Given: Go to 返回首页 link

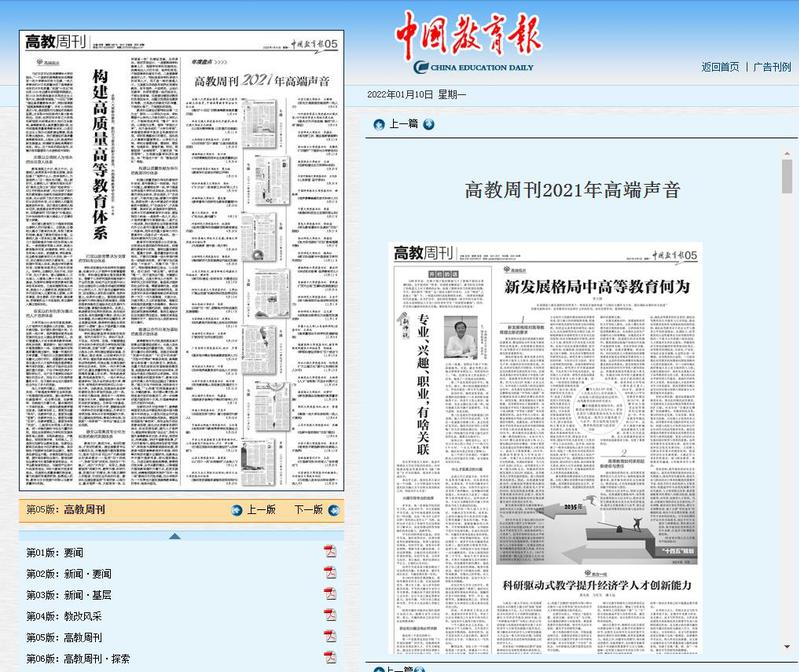Looking at the screenshot, I should [x=720, y=67].
